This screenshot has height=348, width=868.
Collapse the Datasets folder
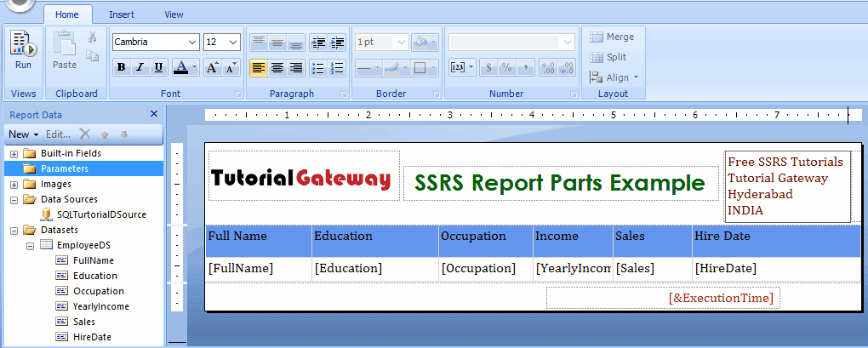click(x=14, y=230)
